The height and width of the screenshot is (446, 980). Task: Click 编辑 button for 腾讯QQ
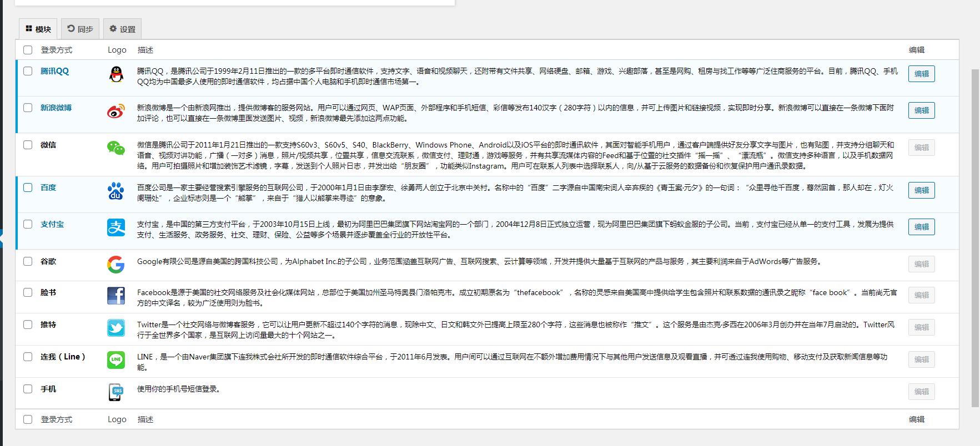922,74
